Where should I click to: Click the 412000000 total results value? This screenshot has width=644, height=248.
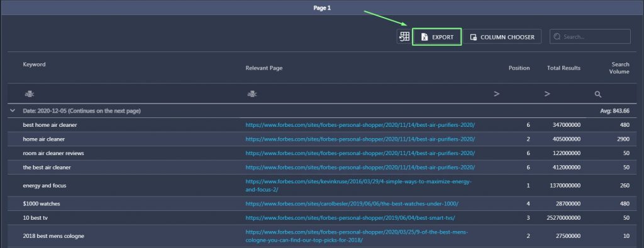point(567,167)
